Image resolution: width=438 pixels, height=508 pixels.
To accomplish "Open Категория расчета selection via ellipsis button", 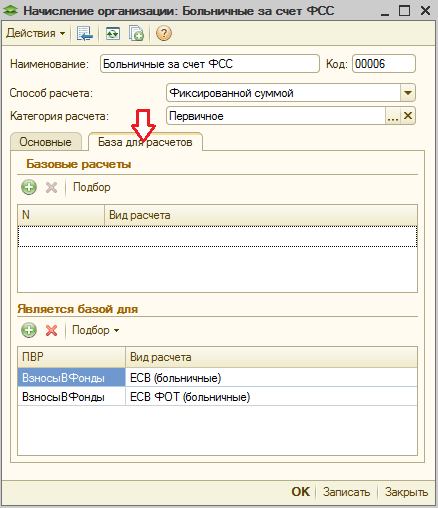I will 393,116.
